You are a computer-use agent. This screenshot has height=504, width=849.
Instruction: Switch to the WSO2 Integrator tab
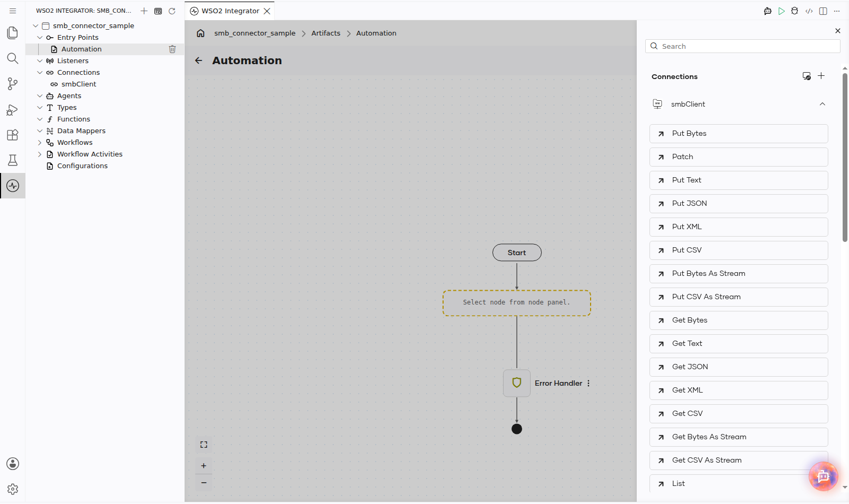tap(230, 11)
